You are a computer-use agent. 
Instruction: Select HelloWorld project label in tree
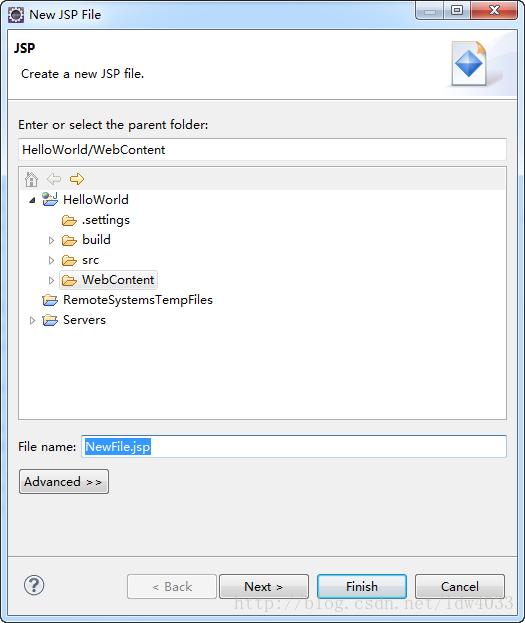pos(96,199)
